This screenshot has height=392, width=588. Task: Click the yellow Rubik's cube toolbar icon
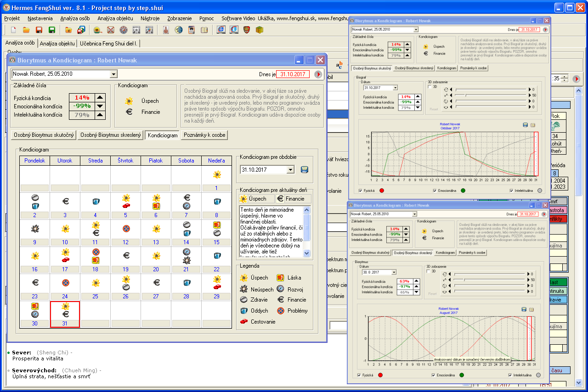coord(260,30)
